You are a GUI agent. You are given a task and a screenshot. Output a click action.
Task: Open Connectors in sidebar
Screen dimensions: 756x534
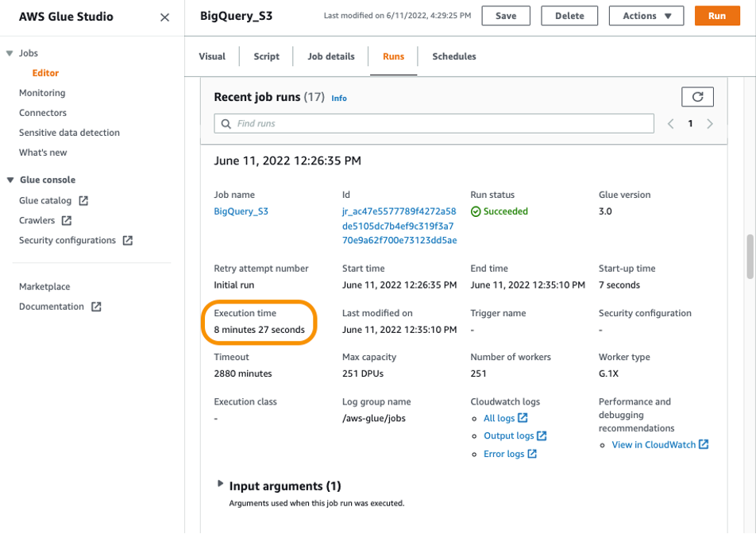point(42,112)
